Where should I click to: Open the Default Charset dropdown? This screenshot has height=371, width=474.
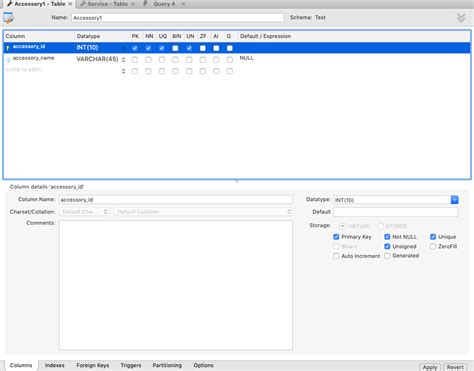click(84, 212)
